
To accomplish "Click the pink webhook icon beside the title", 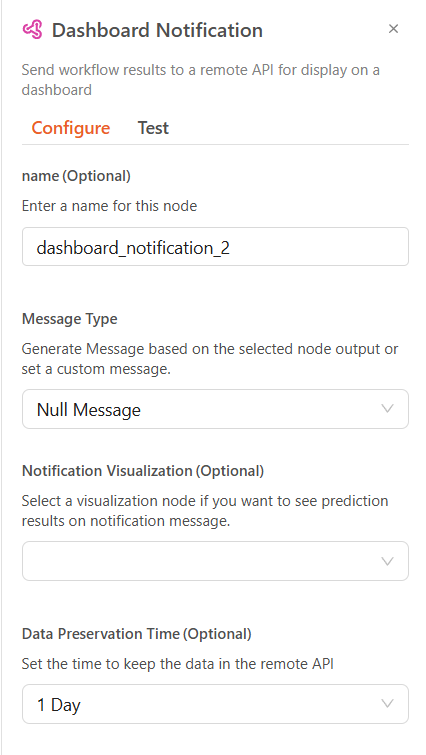I will [x=33, y=30].
